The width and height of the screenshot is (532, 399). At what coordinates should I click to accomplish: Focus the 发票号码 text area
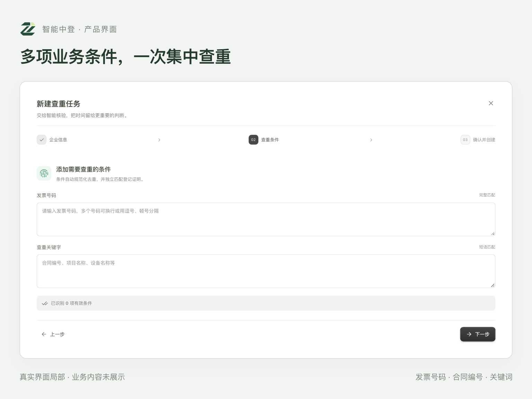coord(266,219)
